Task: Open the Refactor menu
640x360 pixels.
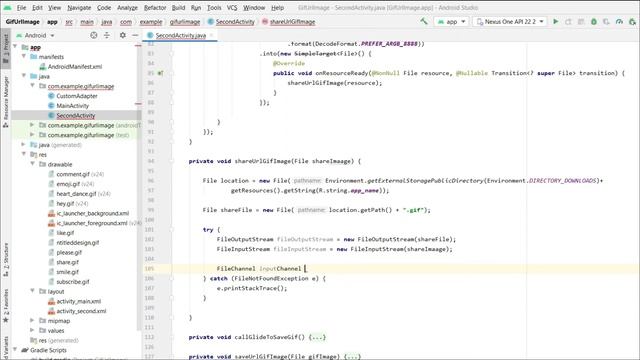Action: click(155, 8)
